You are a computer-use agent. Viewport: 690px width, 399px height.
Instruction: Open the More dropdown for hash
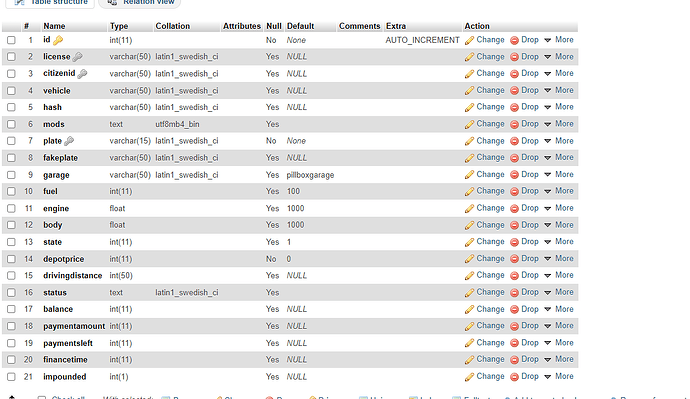[x=559, y=107]
